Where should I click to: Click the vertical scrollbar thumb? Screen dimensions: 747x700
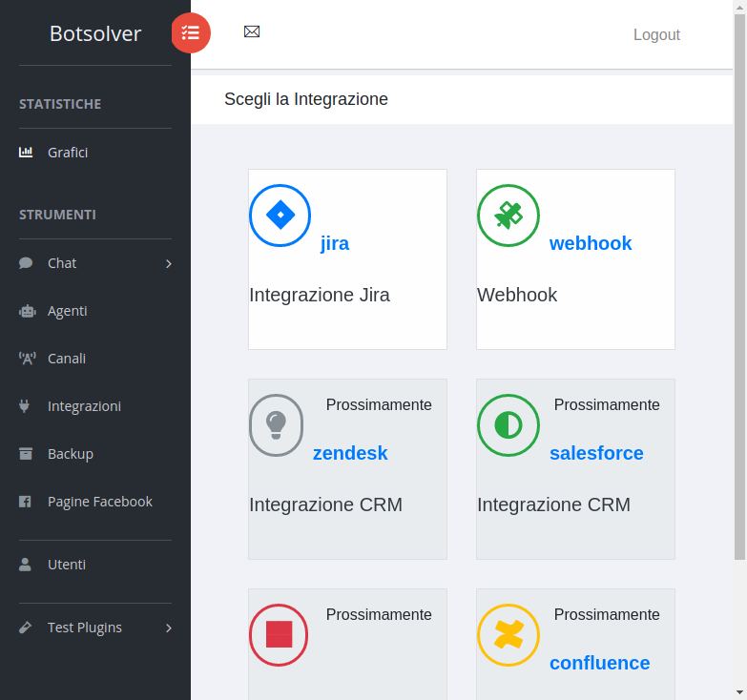click(x=740, y=287)
